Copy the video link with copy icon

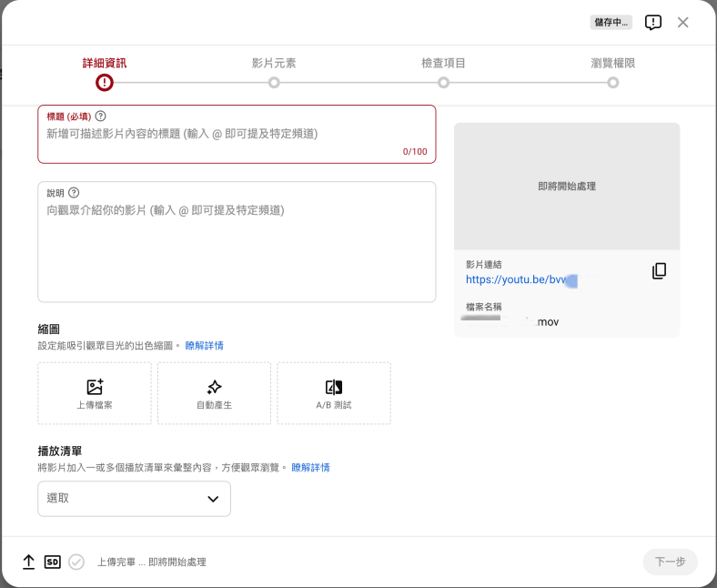(x=659, y=271)
